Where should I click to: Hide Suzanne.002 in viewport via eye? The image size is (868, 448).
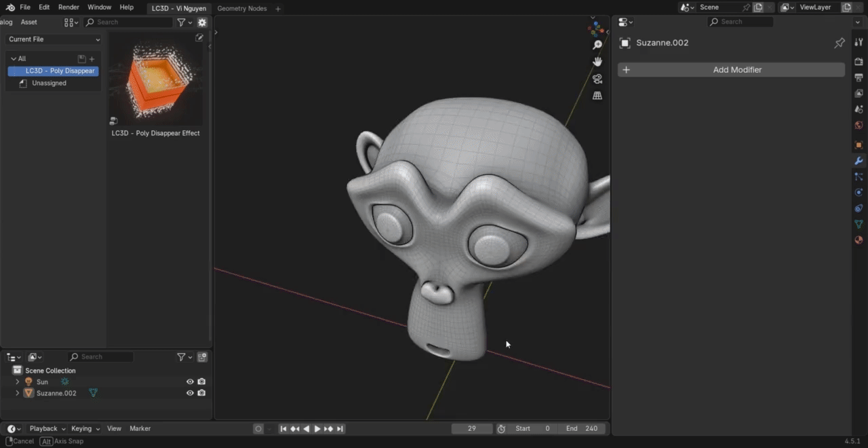coord(190,393)
